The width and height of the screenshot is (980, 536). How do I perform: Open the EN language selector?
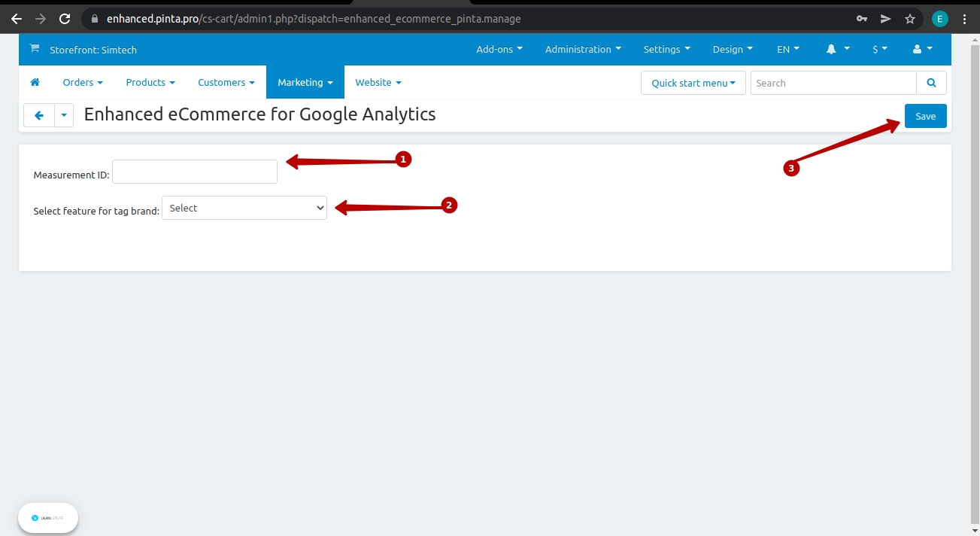787,49
